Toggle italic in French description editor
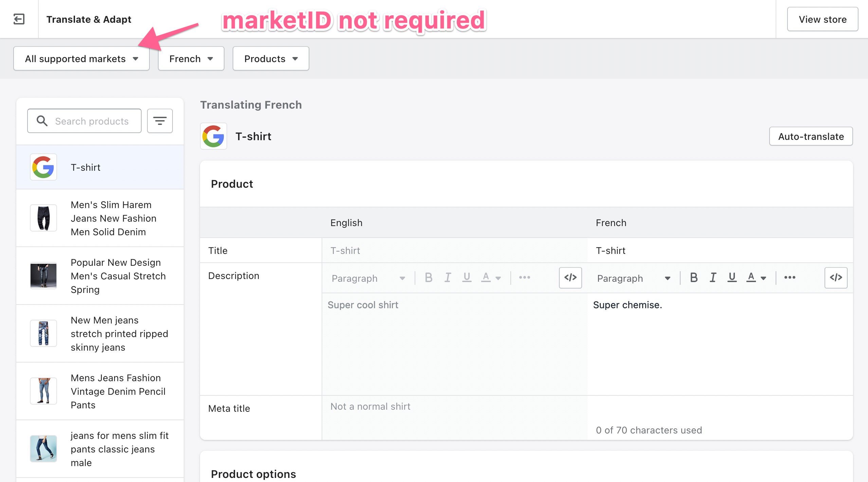This screenshot has height=482, width=868. pyautogui.click(x=713, y=278)
